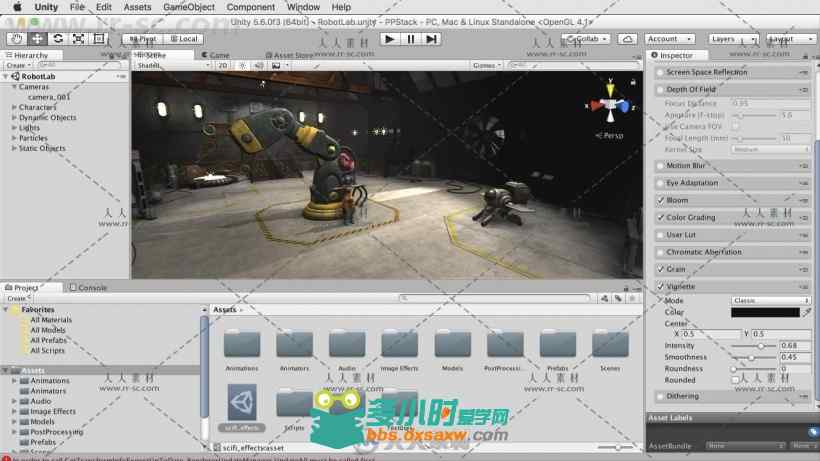The width and height of the screenshot is (820, 461).
Task: Open the Window menu
Action: click(303, 7)
